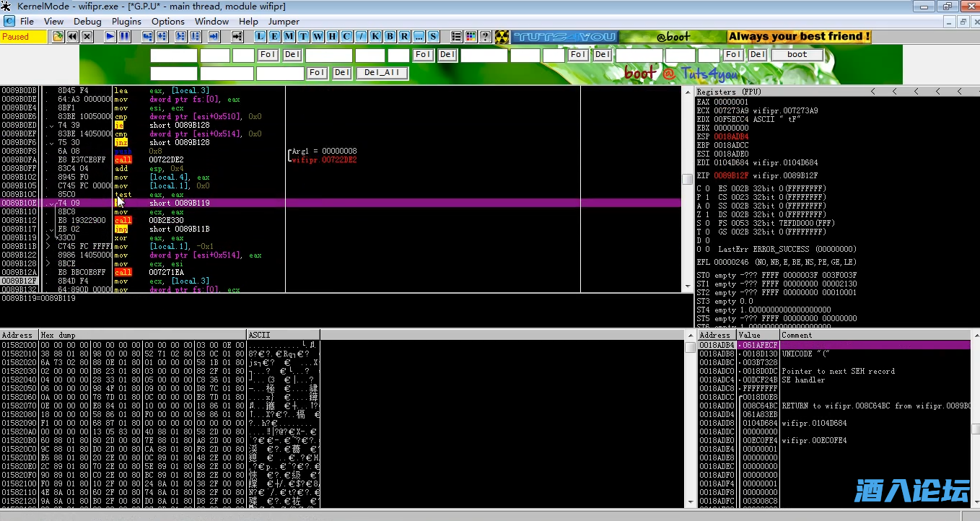Image resolution: width=980 pixels, height=521 pixels.
Task: Open the Breakpoints window with the B button
Action: point(390,36)
